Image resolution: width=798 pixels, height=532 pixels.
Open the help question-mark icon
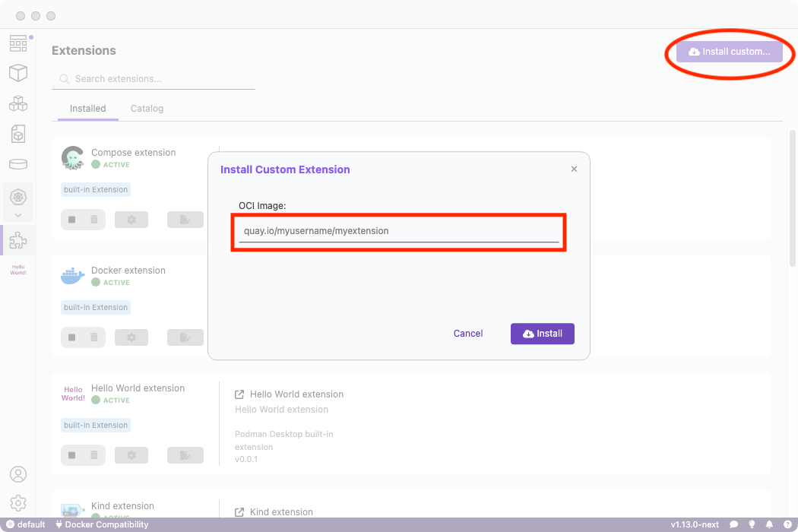787,524
